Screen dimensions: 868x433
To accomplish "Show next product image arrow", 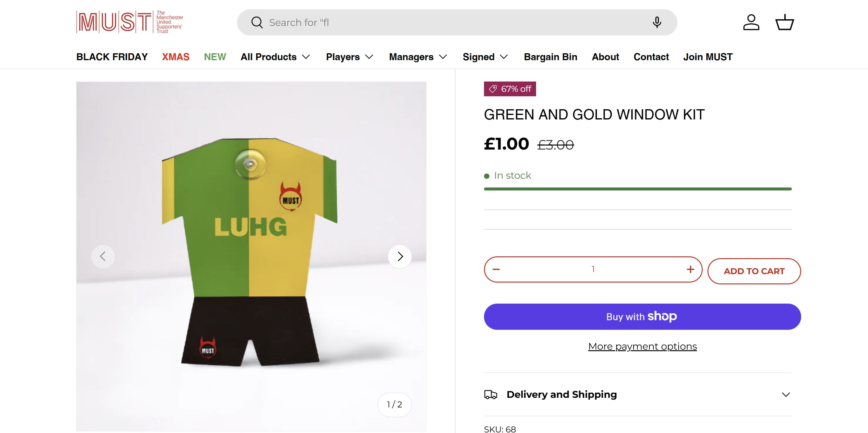I will pos(400,257).
